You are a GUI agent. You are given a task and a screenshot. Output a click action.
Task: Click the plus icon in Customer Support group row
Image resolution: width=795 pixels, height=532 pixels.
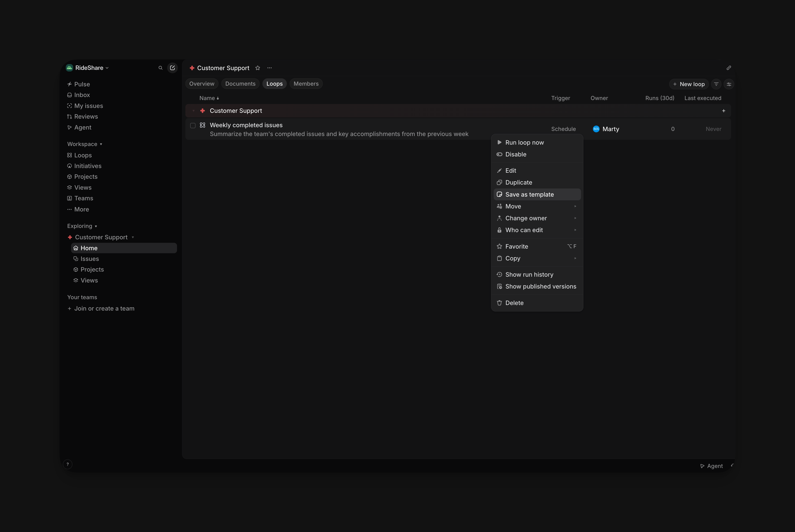coord(724,111)
